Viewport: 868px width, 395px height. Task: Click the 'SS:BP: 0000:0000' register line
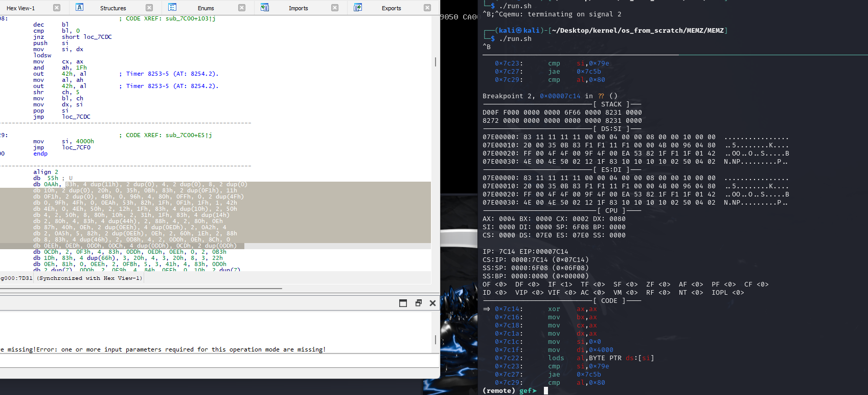coord(536,276)
